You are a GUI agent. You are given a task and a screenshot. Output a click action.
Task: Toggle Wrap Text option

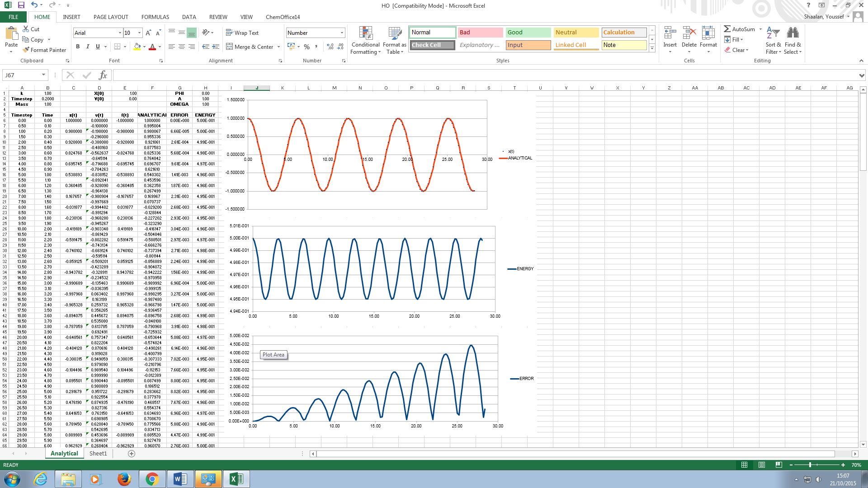(x=242, y=33)
